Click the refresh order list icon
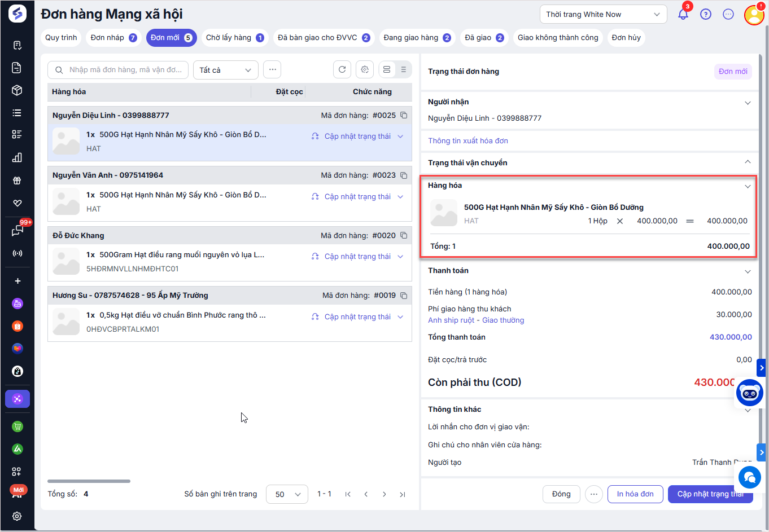Screen dimensions: 769x532 point(342,69)
